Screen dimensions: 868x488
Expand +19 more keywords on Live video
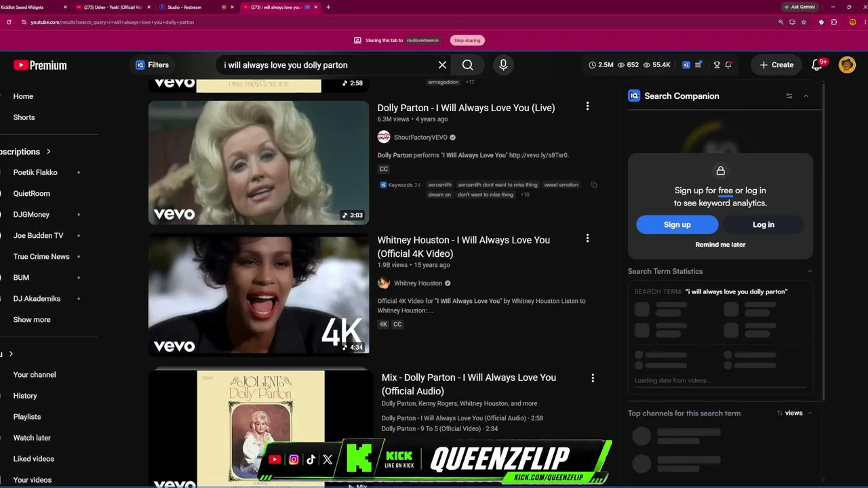coord(525,195)
